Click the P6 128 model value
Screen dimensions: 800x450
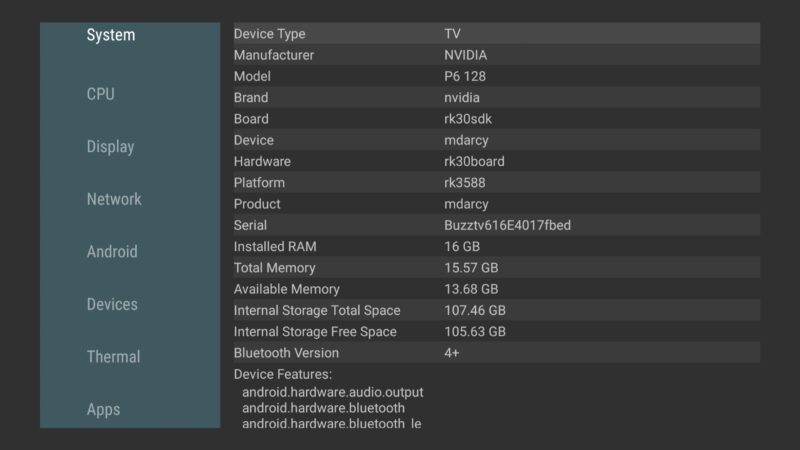coord(465,77)
